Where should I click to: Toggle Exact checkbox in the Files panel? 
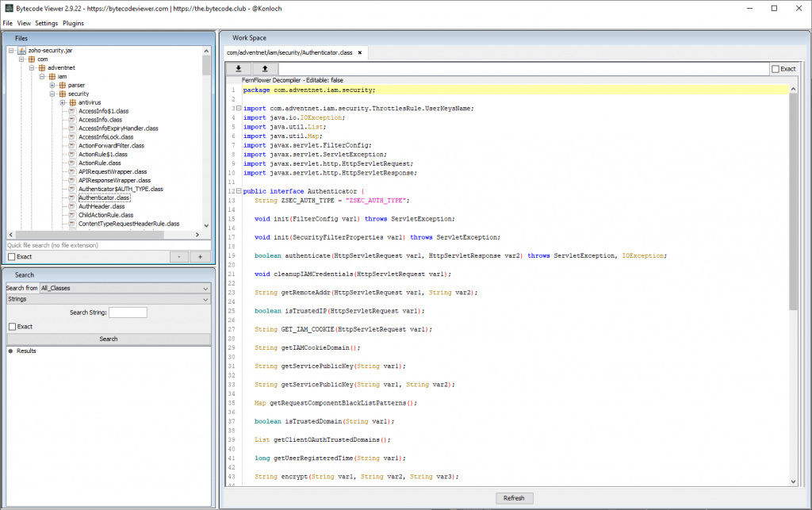12,257
